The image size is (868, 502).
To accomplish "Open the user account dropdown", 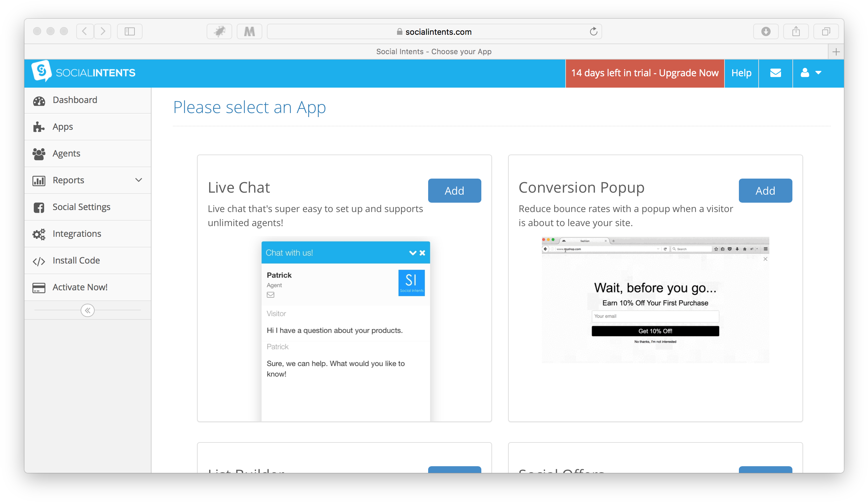I will (x=811, y=73).
